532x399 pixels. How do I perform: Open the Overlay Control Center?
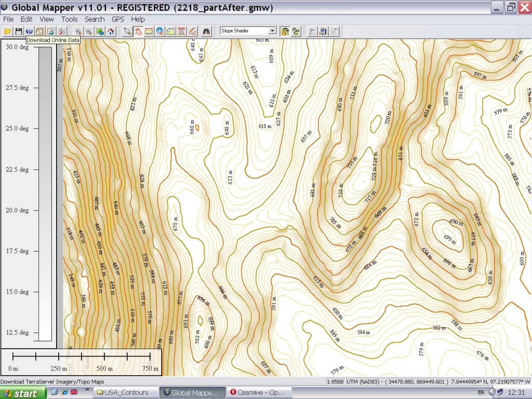pyautogui.click(x=40, y=31)
